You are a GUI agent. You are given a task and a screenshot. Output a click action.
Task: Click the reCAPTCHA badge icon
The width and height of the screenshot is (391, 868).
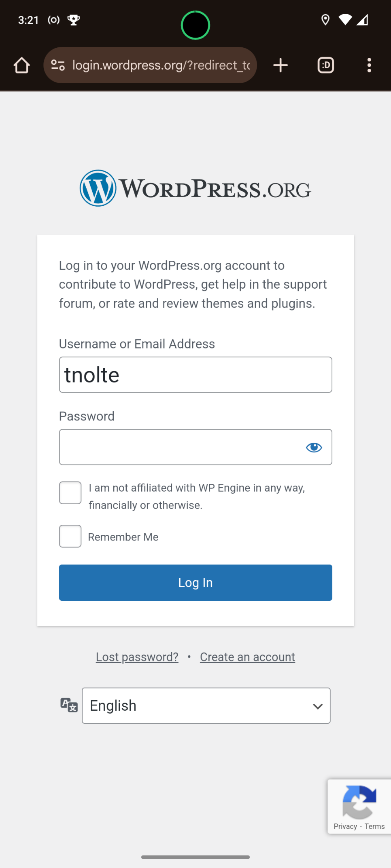pyautogui.click(x=359, y=801)
